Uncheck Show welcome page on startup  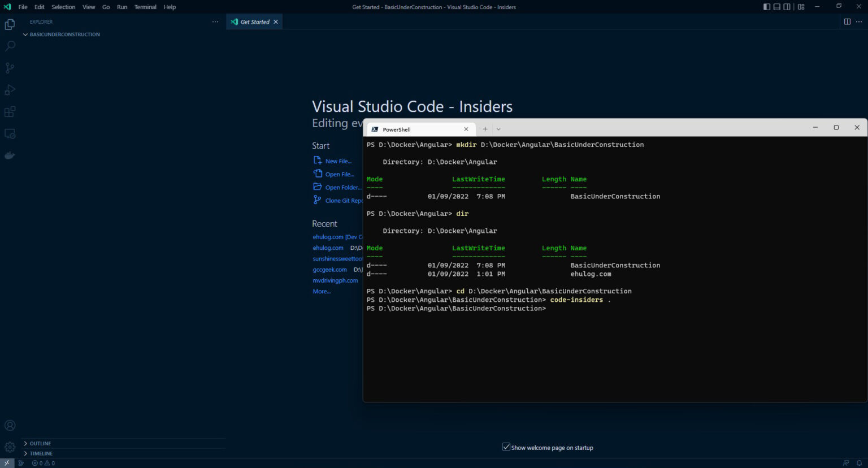pyautogui.click(x=506, y=447)
